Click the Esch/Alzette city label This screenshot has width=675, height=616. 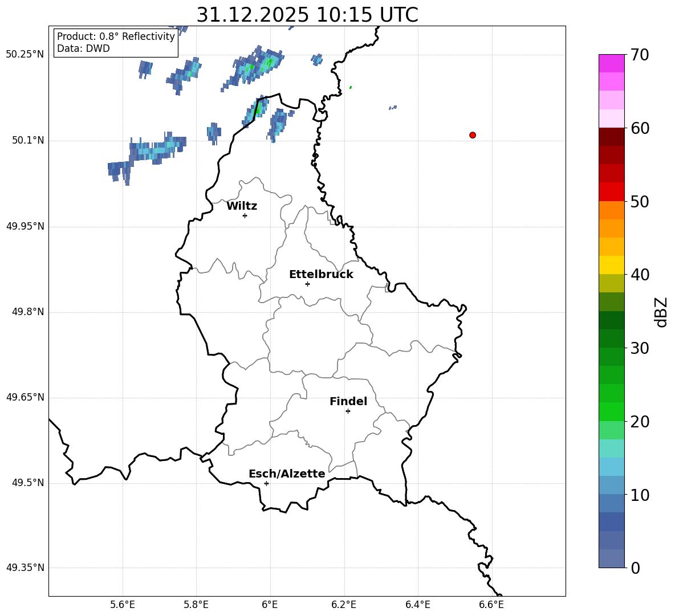[x=287, y=474]
